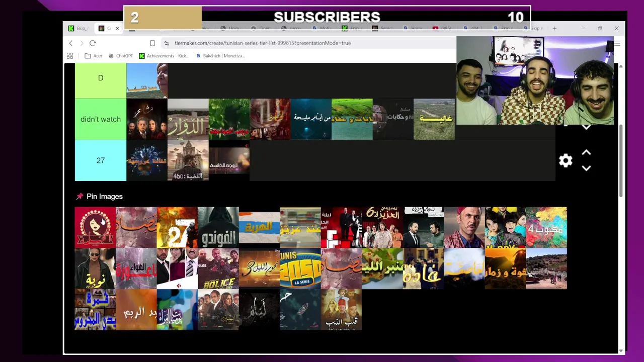Open a new browser tab

[554, 28]
